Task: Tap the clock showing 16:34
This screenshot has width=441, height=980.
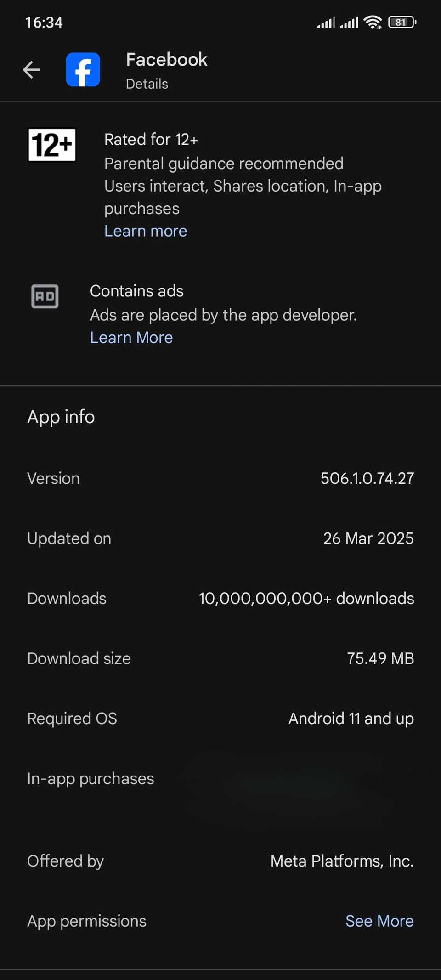Action: [x=44, y=22]
